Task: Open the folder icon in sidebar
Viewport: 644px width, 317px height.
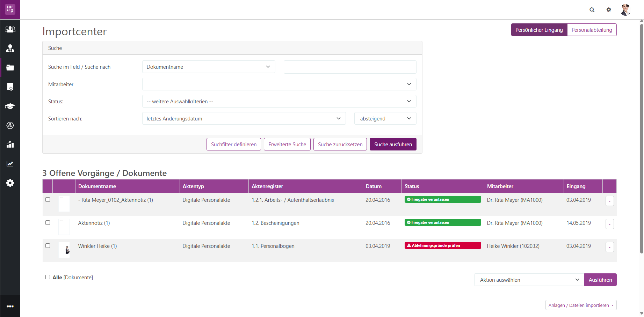Action: (x=10, y=68)
